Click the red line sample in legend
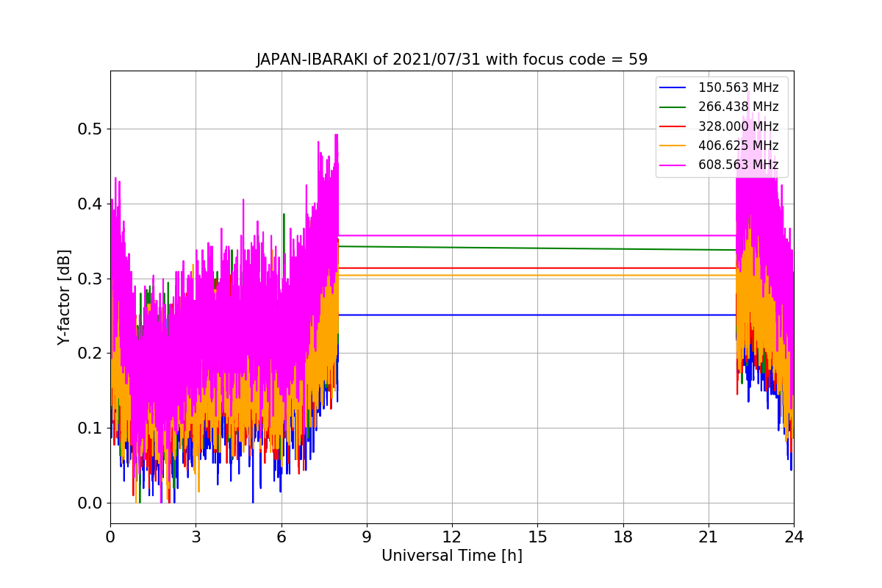The height and width of the screenshot is (588, 882). coord(674,127)
